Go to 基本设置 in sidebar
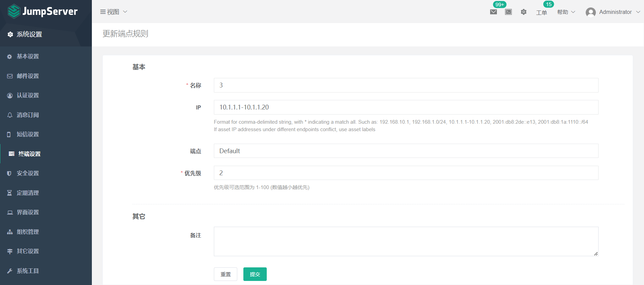The width and height of the screenshot is (644, 285). 28,57
